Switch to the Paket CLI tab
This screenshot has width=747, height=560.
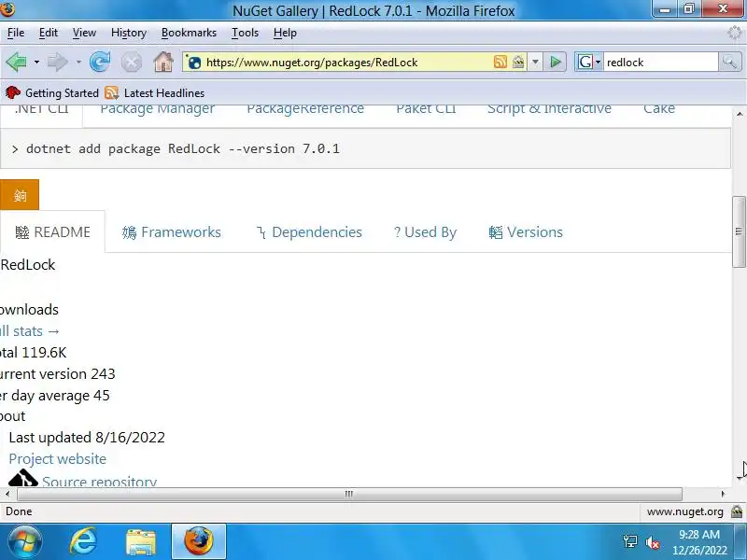pyautogui.click(x=426, y=109)
